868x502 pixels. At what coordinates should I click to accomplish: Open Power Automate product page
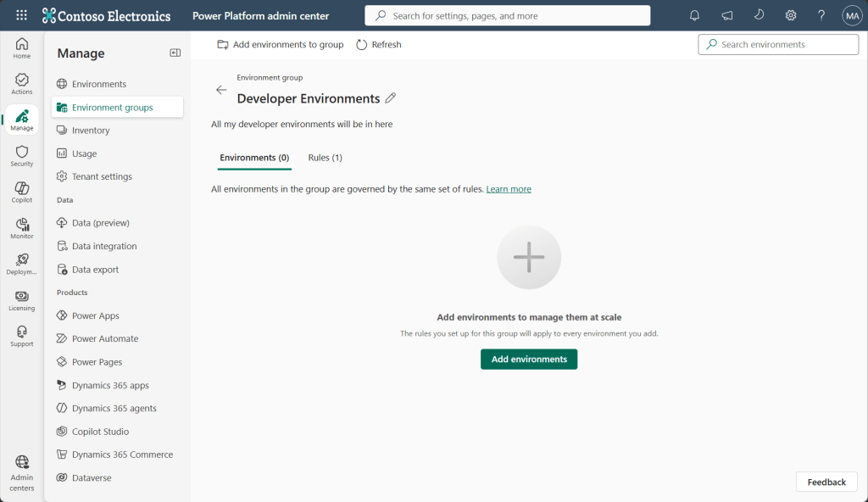click(x=117, y=338)
